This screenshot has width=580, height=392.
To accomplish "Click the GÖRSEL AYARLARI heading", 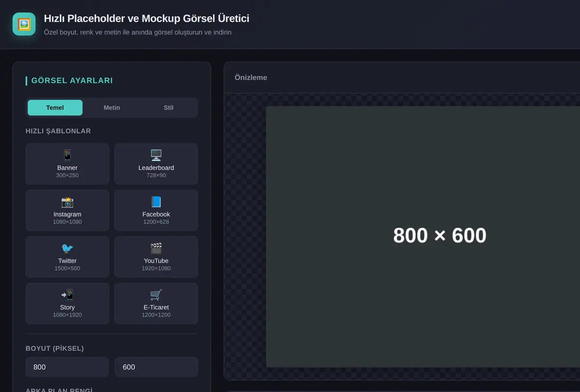I will coord(72,81).
